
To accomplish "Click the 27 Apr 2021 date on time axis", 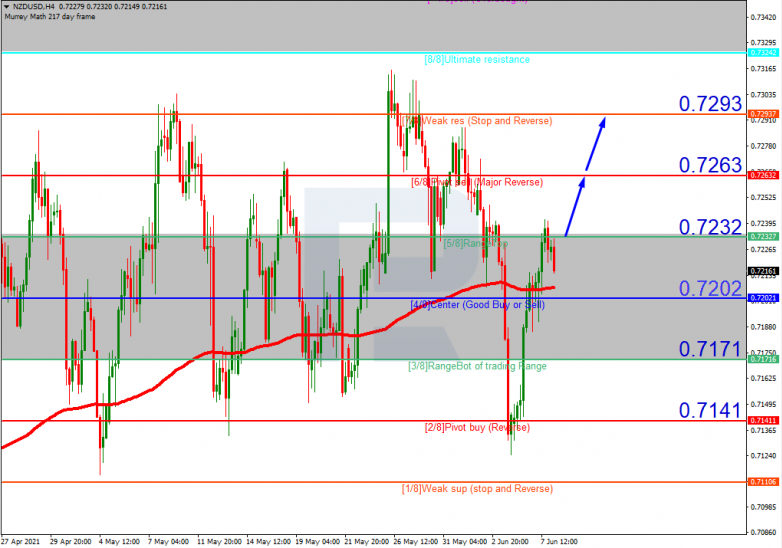I will pos(20,542).
